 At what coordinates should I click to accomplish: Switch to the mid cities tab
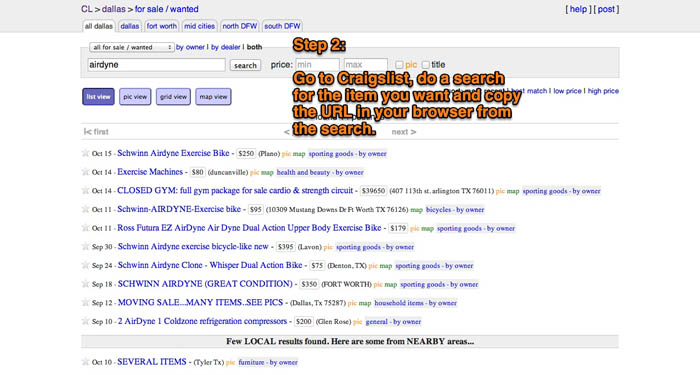click(x=200, y=26)
